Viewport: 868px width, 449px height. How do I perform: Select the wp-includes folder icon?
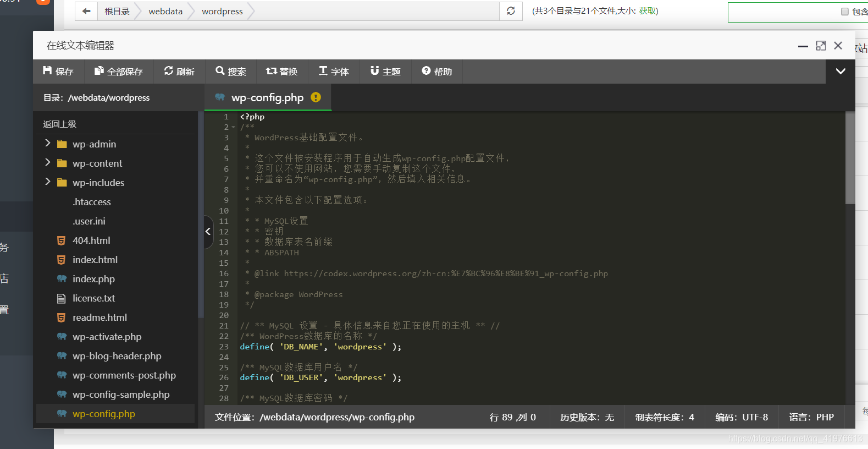pos(62,183)
